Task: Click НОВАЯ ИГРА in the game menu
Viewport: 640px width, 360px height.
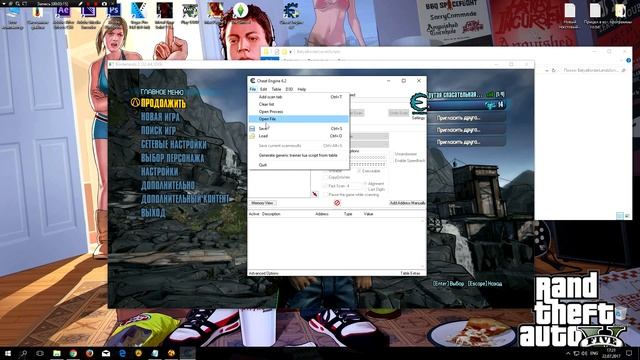Action: [x=160, y=117]
